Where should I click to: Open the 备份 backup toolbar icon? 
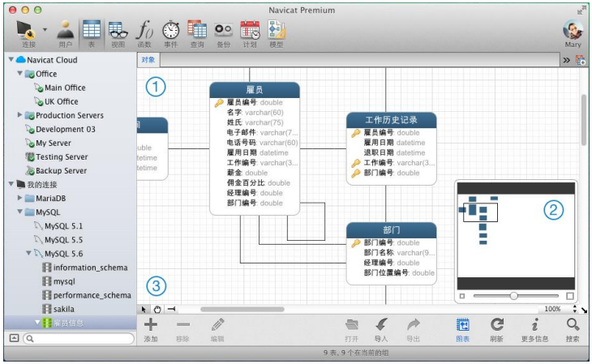tap(223, 29)
